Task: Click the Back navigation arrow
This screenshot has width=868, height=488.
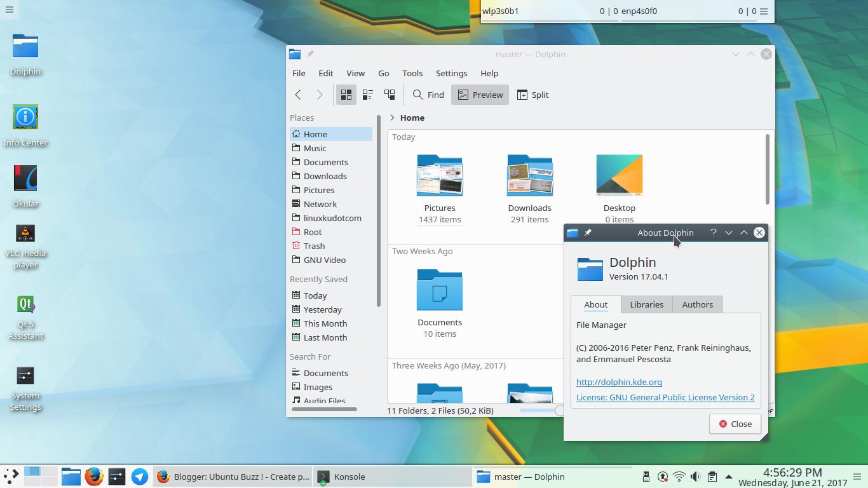Action: pyautogui.click(x=298, y=94)
